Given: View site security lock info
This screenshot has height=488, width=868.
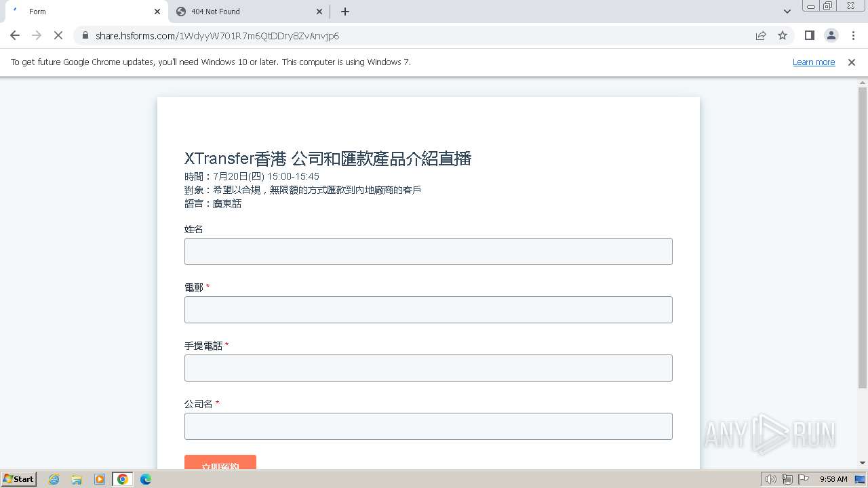Looking at the screenshot, I should (x=85, y=35).
